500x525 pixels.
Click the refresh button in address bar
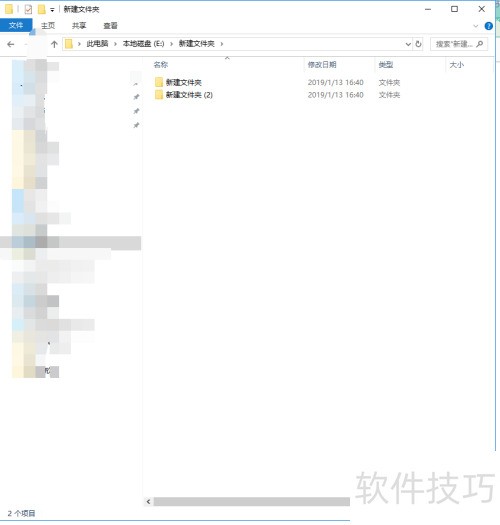418,44
